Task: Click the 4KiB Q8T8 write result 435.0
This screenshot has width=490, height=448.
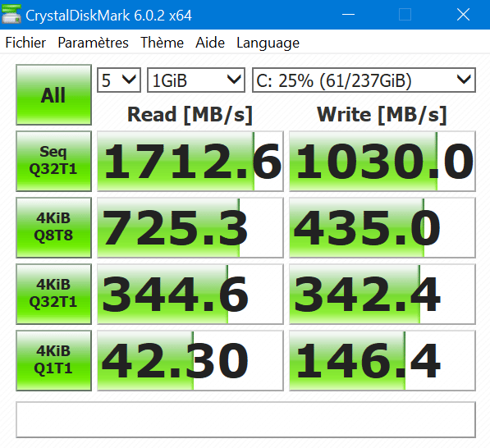Action: pyautogui.click(x=382, y=227)
